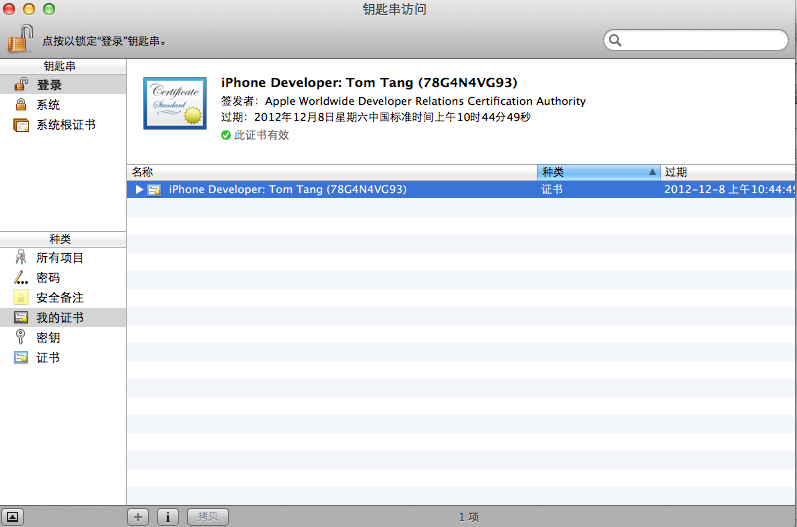This screenshot has height=527, width=797.
Task: Click the 证书 cell in selected row
Action: 552,190
